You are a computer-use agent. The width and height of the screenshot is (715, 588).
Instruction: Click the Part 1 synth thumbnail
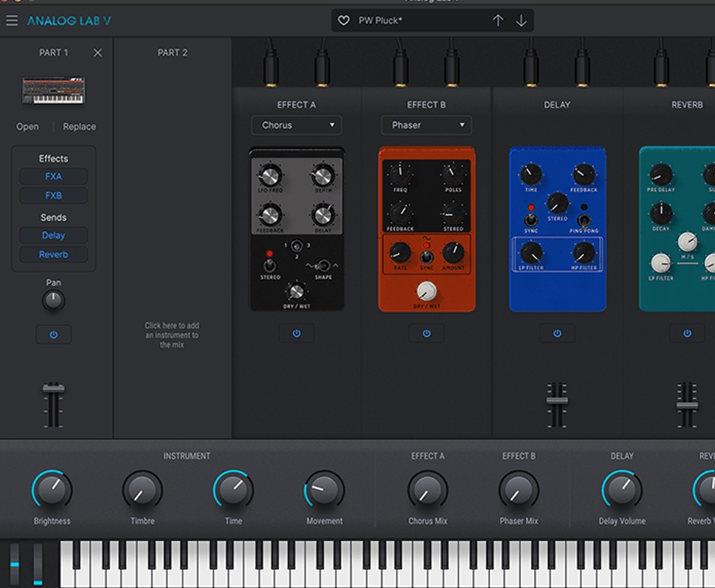tap(54, 90)
